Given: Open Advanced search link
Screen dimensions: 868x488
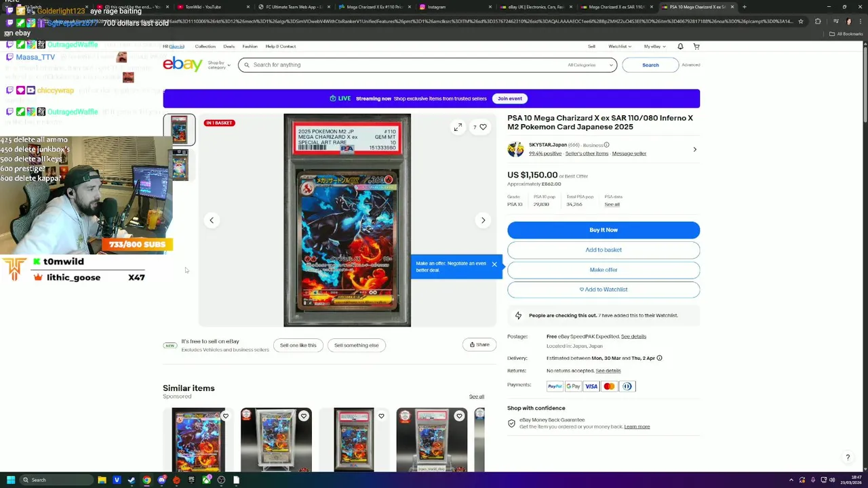Looking at the screenshot, I should click(x=691, y=65).
